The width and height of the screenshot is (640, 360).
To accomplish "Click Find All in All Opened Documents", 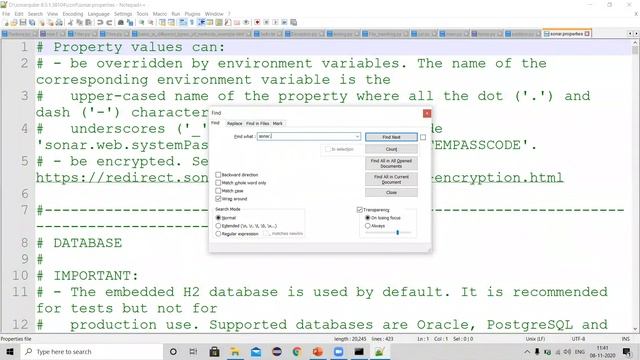I will [391, 163].
